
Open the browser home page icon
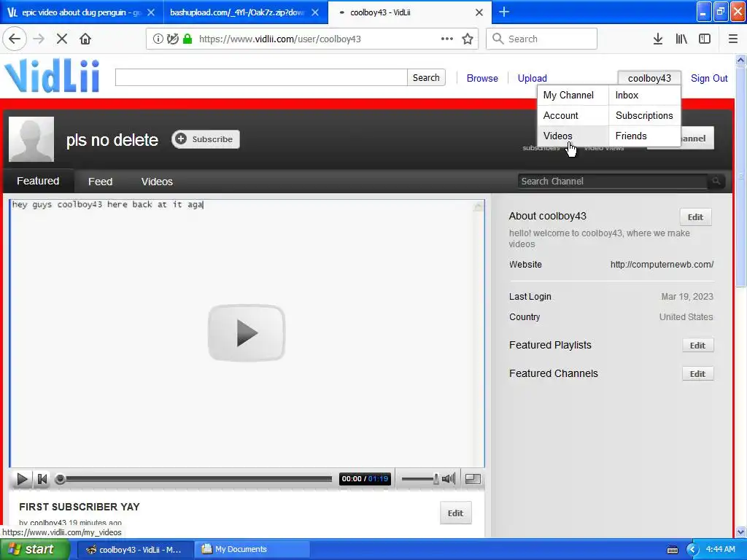pos(85,39)
